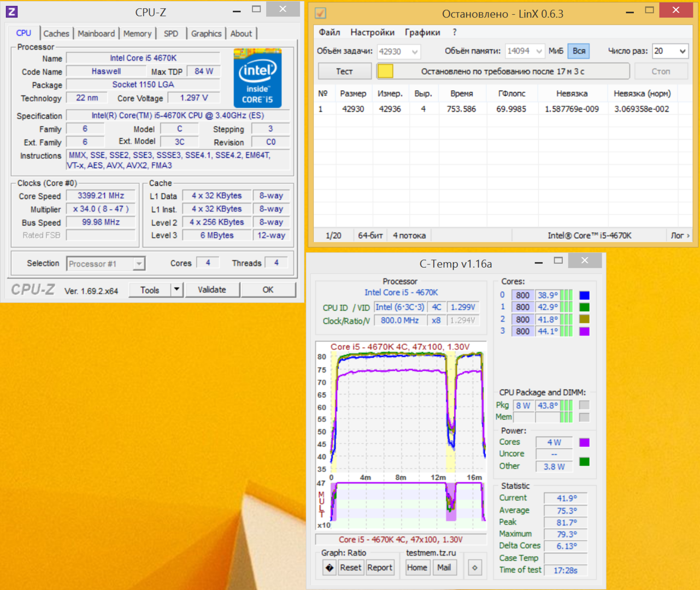Click the LinX title bar icon
Screen dimensions: 700x590
(321, 13)
